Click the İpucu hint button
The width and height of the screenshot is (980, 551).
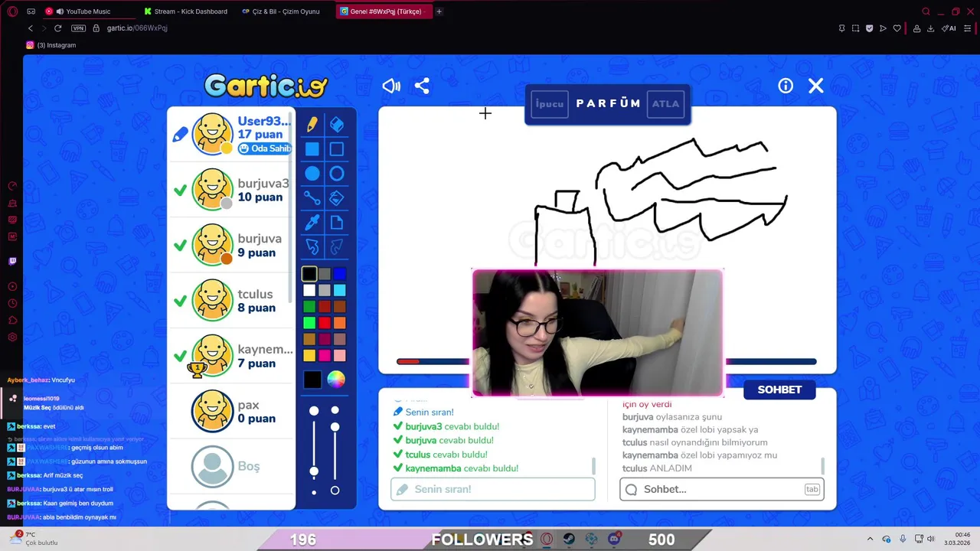(x=550, y=104)
